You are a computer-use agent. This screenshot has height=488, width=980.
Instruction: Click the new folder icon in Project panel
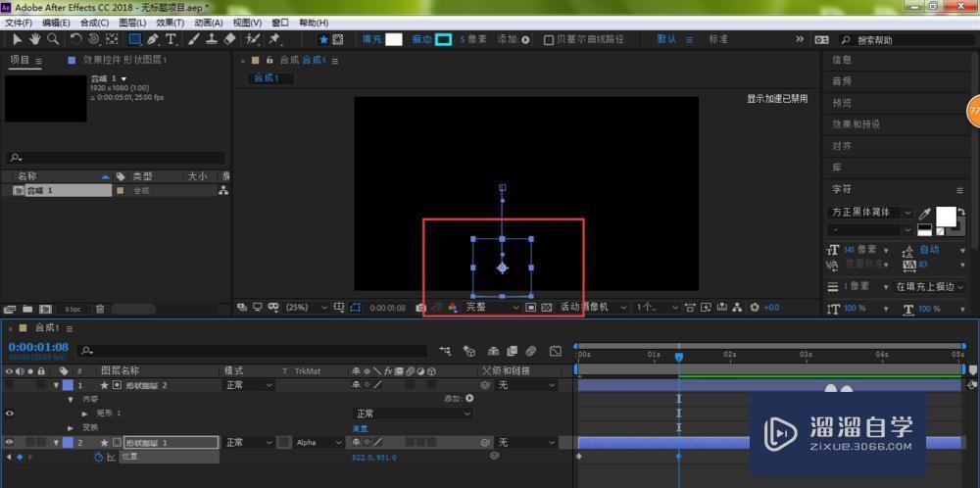click(26, 309)
